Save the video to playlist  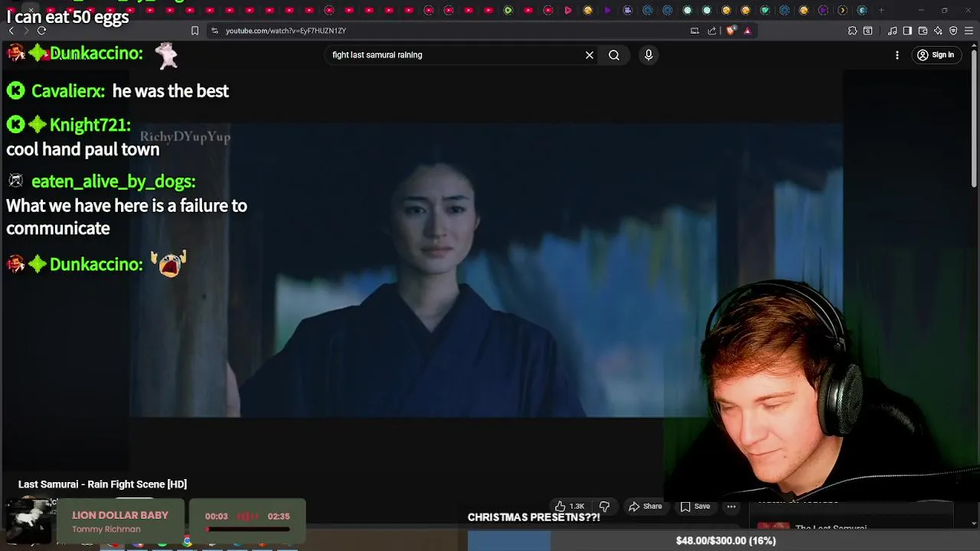[695, 507]
